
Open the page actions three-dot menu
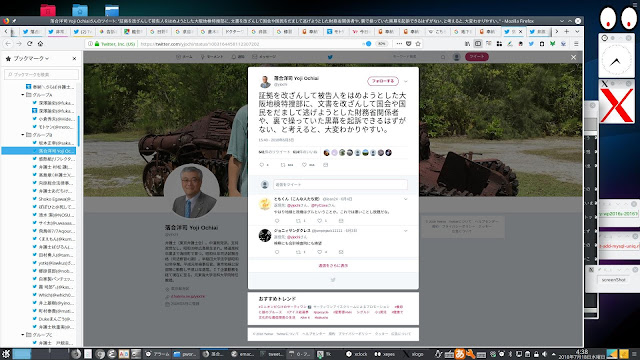click(x=399, y=44)
